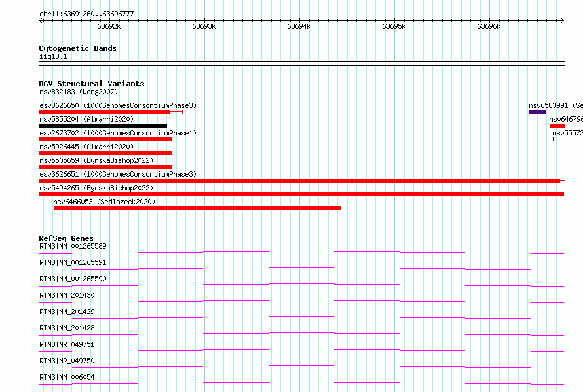Select variant nsv832183 (Wong2007) label
Image resolution: width=583 pixels, height=392 pixels.
(79, 92)
